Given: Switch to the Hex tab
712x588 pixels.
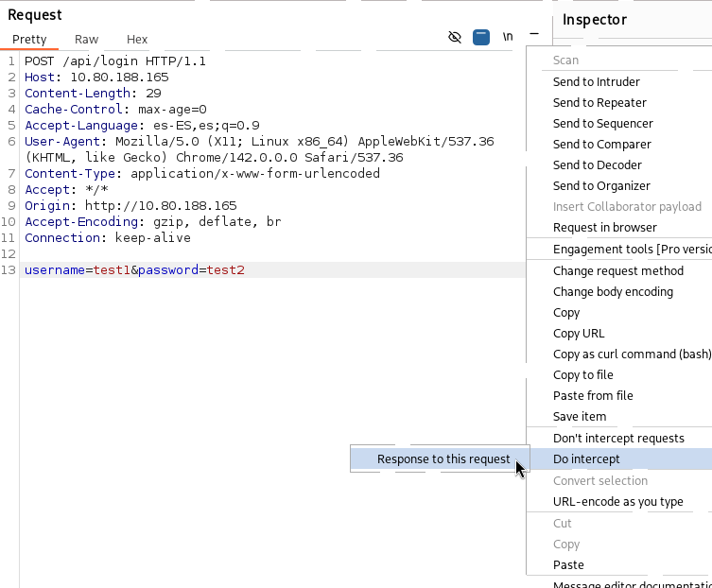Looking at the screenshot, I should point(137,40).
